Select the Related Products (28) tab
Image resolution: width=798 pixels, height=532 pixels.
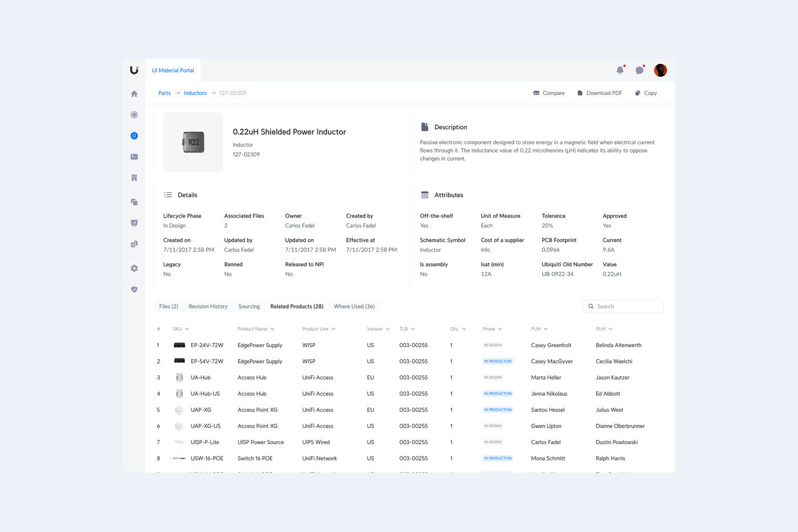coord(297,306)
